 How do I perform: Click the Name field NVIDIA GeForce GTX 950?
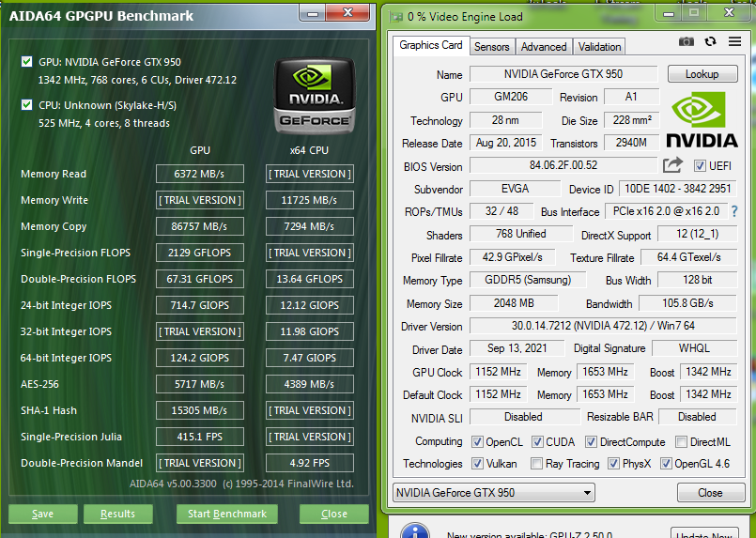click(x=563, y=74)
